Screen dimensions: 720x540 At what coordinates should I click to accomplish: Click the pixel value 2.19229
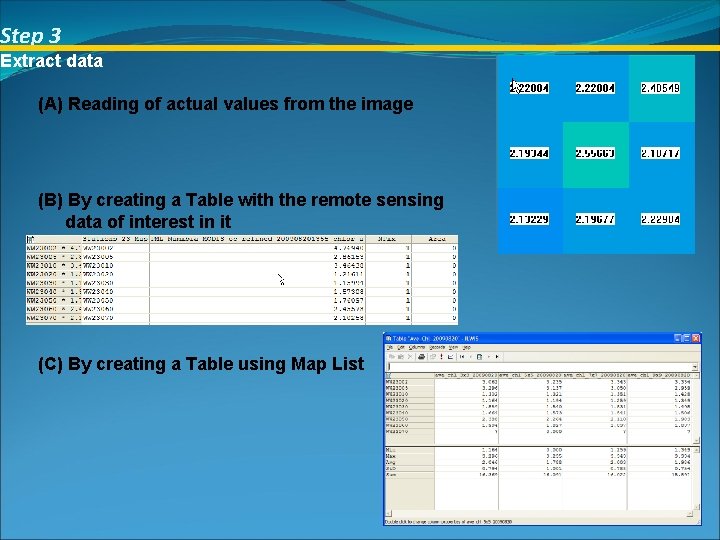529,219
